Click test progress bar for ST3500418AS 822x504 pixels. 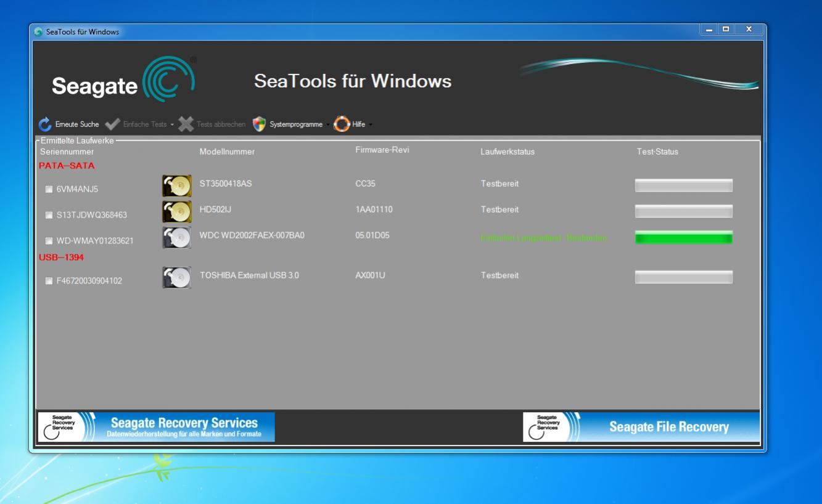coord(684,185)
